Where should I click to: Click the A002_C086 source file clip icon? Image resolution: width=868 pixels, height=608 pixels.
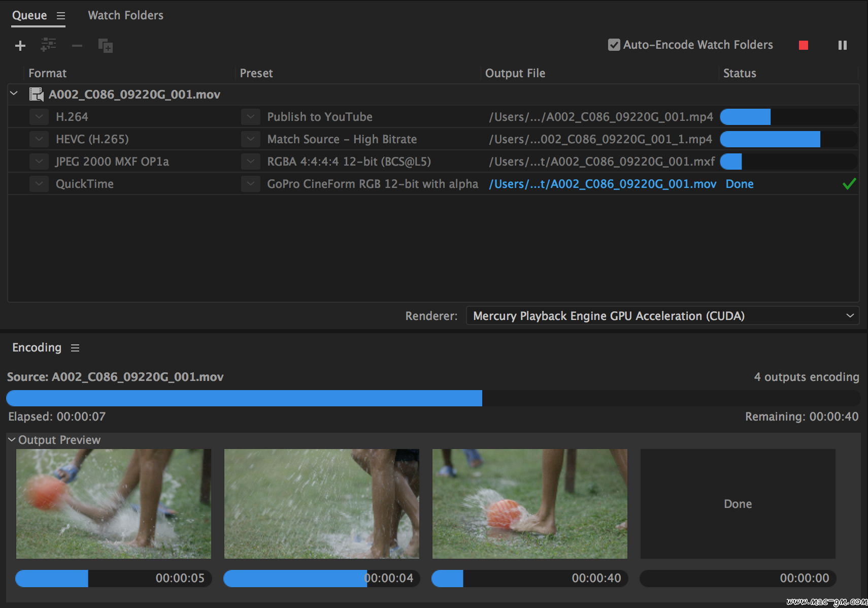[36, 94]
